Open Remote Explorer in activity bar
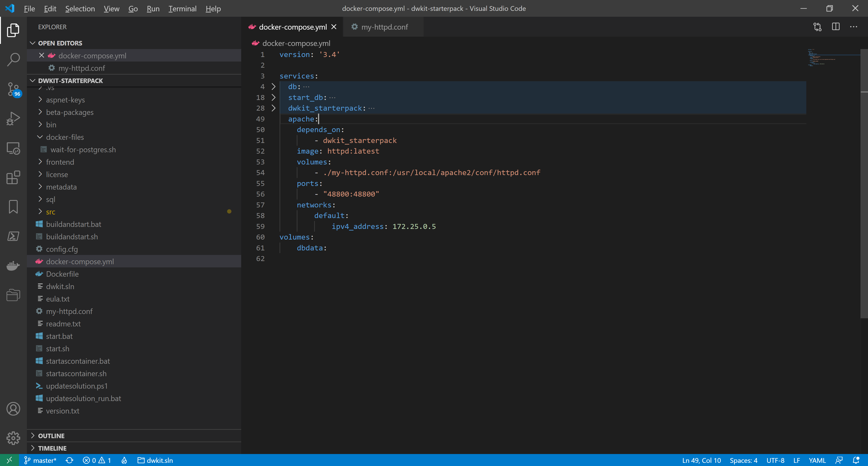Viewport: 868px width, 466px height. [13, 148]
